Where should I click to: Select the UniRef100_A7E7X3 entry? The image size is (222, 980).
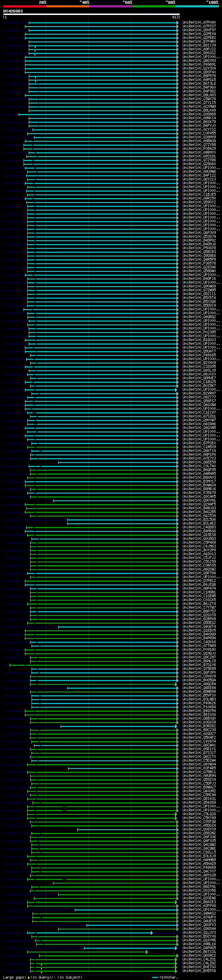pyautogui.click(x=199, y=459)
